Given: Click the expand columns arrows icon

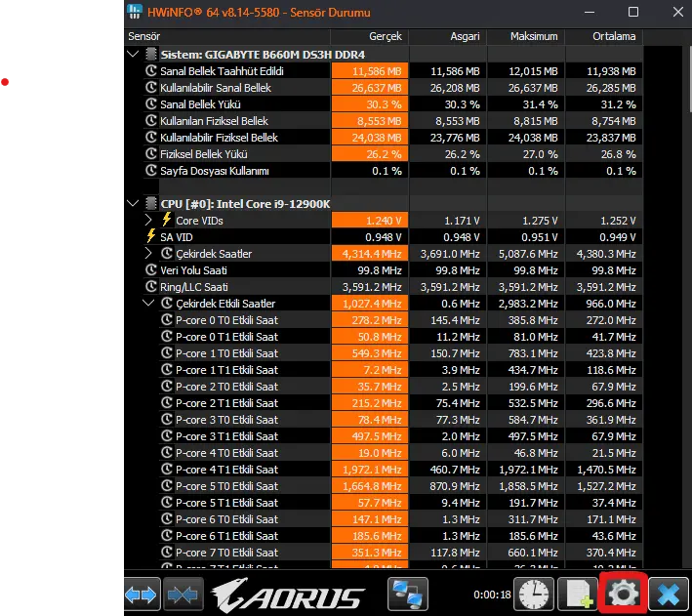Looking at the screenshot, I should pos(142,594).
